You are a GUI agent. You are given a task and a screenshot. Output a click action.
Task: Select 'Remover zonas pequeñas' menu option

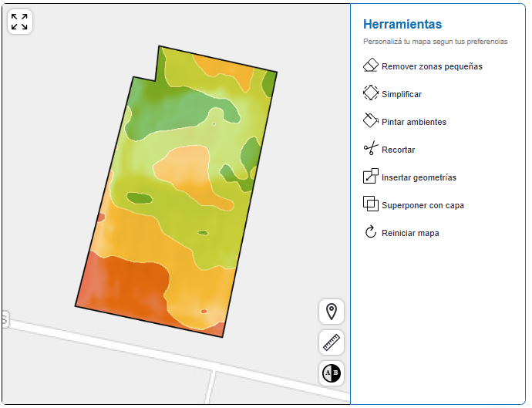pyautogui.click(x=432, y=66)
